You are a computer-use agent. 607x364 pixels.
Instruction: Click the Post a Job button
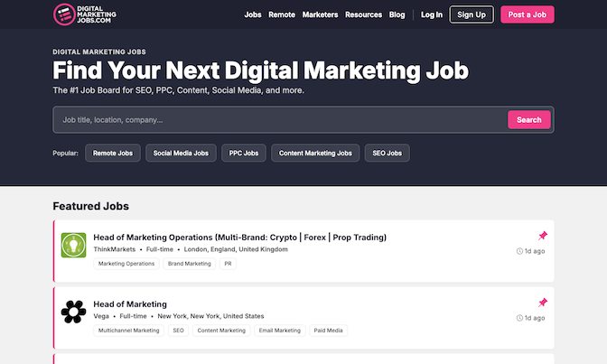528,14
